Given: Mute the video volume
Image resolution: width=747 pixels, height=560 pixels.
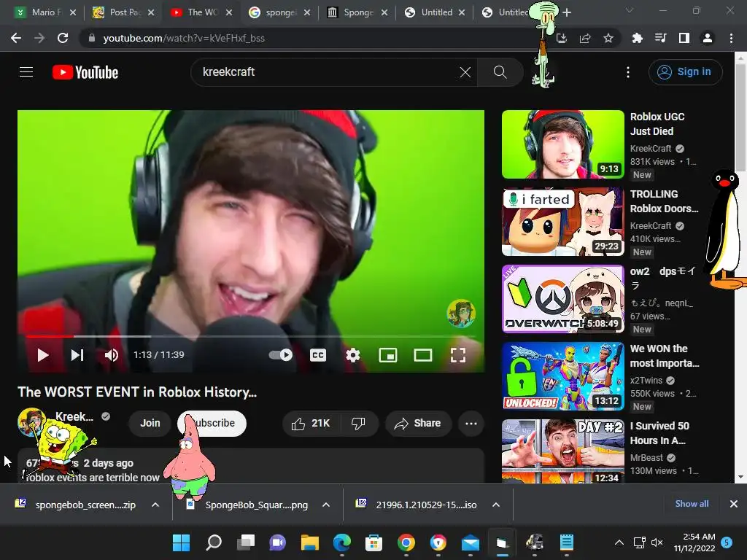Looking at the screenshot, I should [112, 355].
